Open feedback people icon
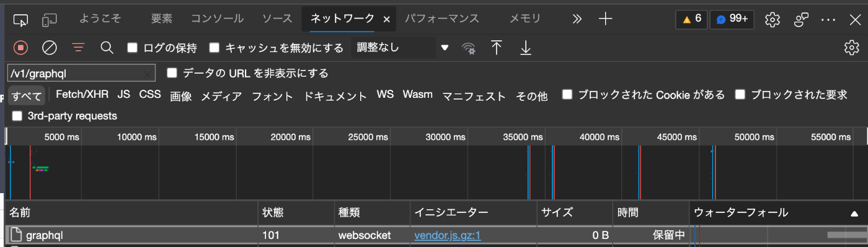868x247 pixels. coord(800,19)
